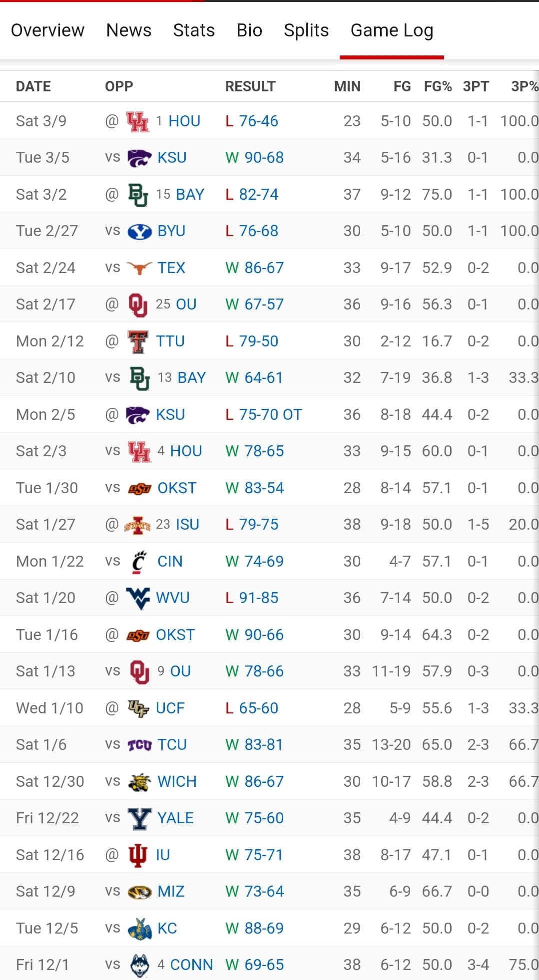Viewport: 539px width, 980px height.
Task: Select the Indiana Hoosiers logo
Action: pyautogui.click(x=137, y=855)
